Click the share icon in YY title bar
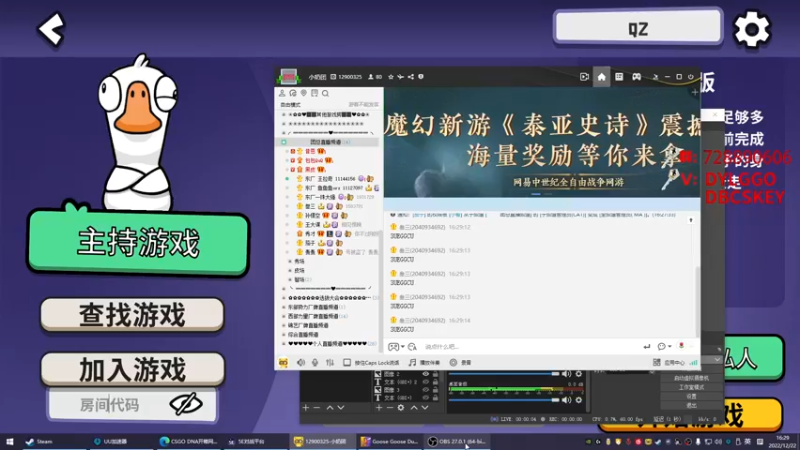Image resolution: width=800 pixels, height=450 pixels. (x=411, y=77)
